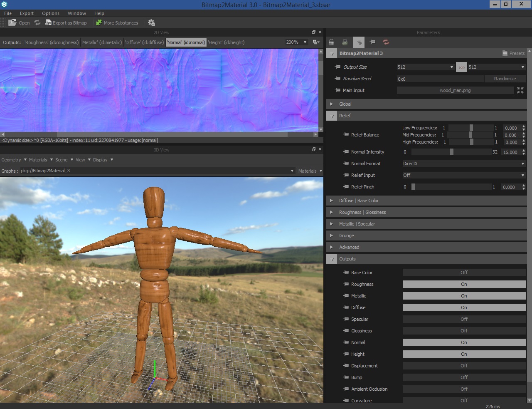This screenshot has height=409, width=532.
Task: Enable the Ambient Occlusion output
Action: coord(464,389)
